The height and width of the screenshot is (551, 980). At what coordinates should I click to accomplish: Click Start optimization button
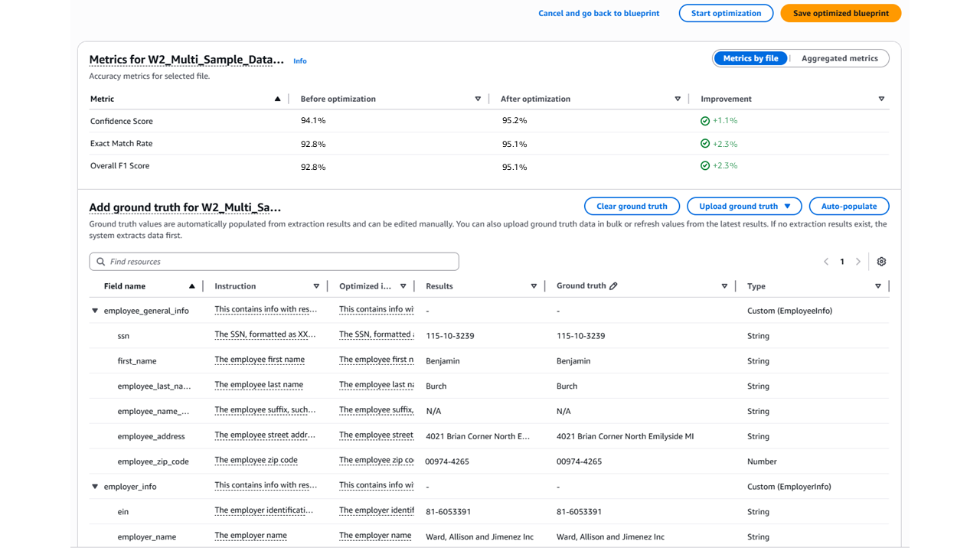[x=726, y=13]
